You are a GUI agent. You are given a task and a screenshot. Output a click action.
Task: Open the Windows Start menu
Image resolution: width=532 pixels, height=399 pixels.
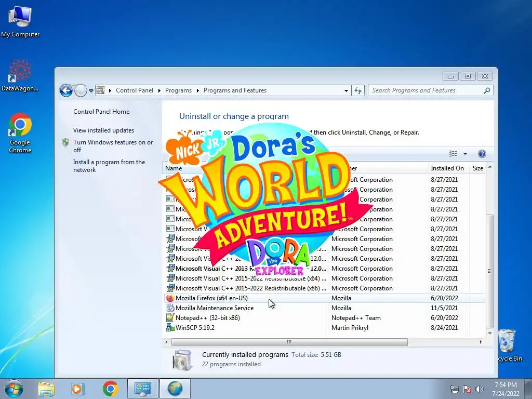(14, 389)
